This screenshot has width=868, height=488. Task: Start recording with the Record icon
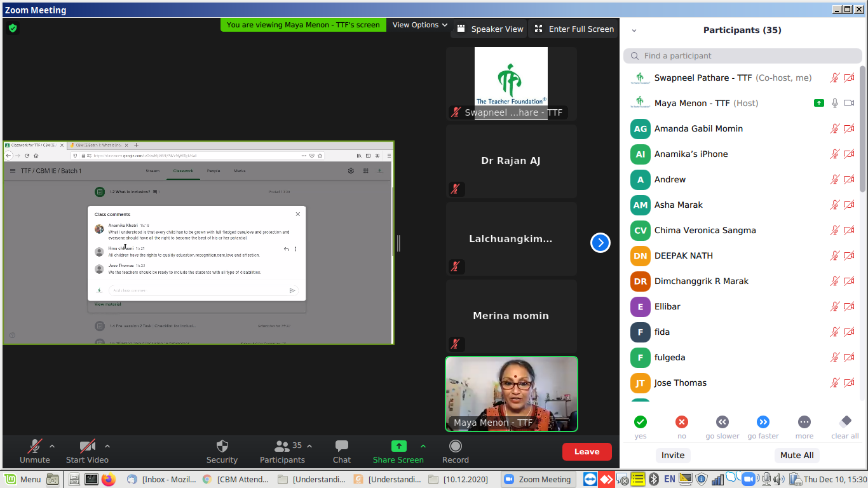click(x=455, y=446)
